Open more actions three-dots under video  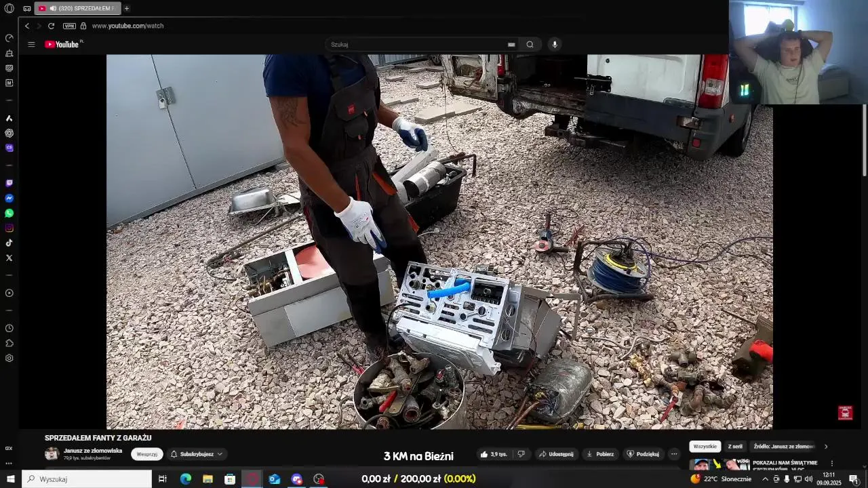coord(673,454)
